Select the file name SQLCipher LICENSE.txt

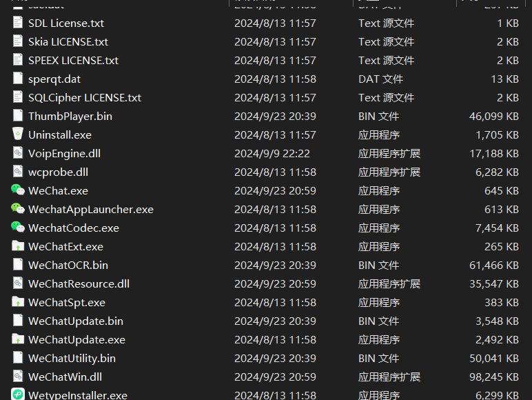click(85, 98)
